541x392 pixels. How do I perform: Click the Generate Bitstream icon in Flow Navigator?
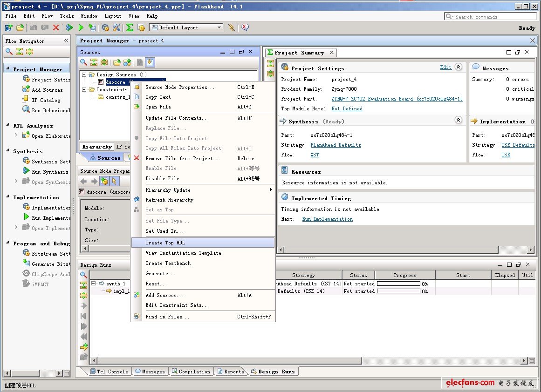pyautogui.click(x=26, y=264)
